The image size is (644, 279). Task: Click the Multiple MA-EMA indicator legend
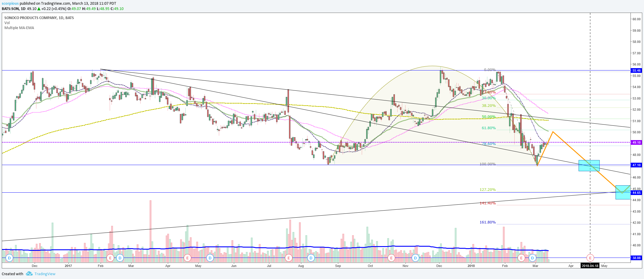(x=19, y=28)
